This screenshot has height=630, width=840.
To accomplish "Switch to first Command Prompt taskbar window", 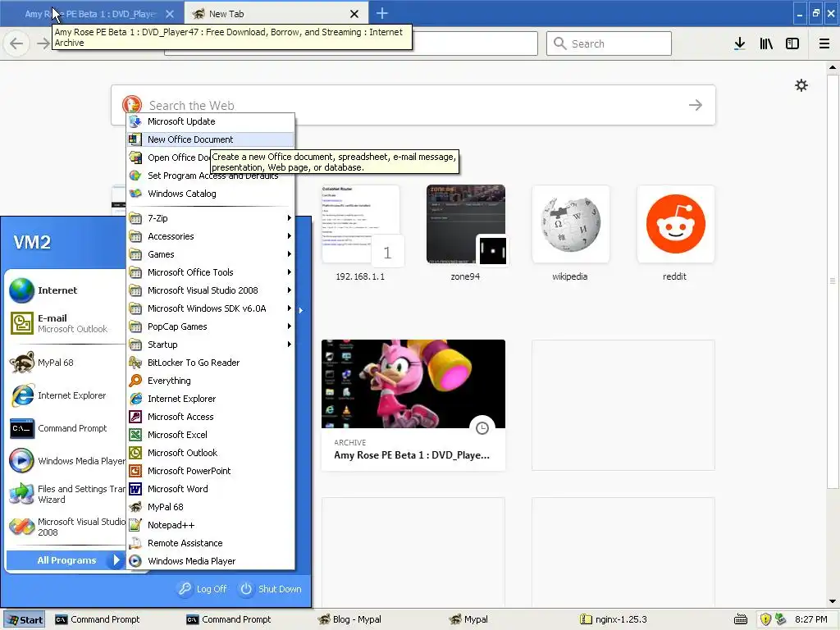I will [115, 620].
